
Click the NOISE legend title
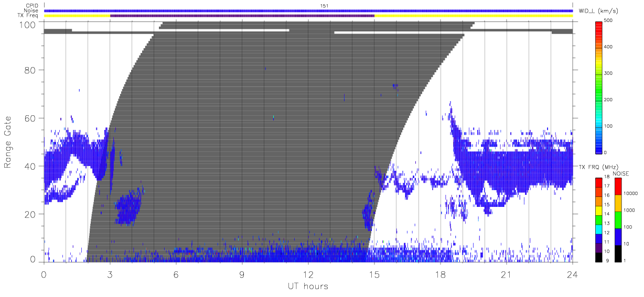pyautogui.click(x=620, y=173)
